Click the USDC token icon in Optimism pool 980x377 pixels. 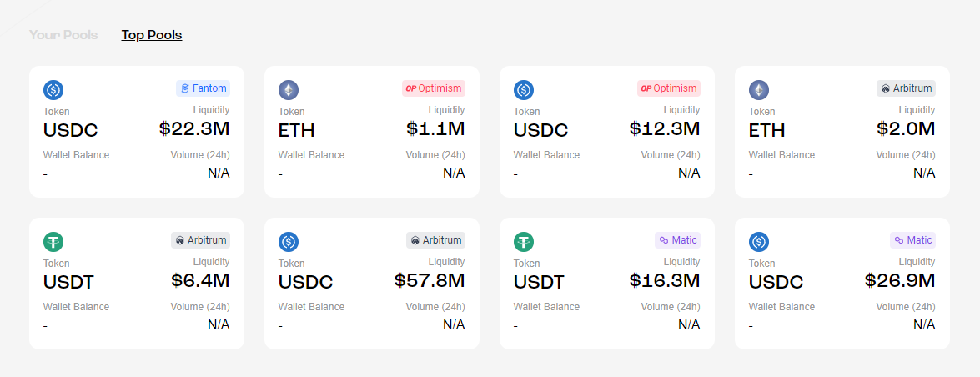524,90
